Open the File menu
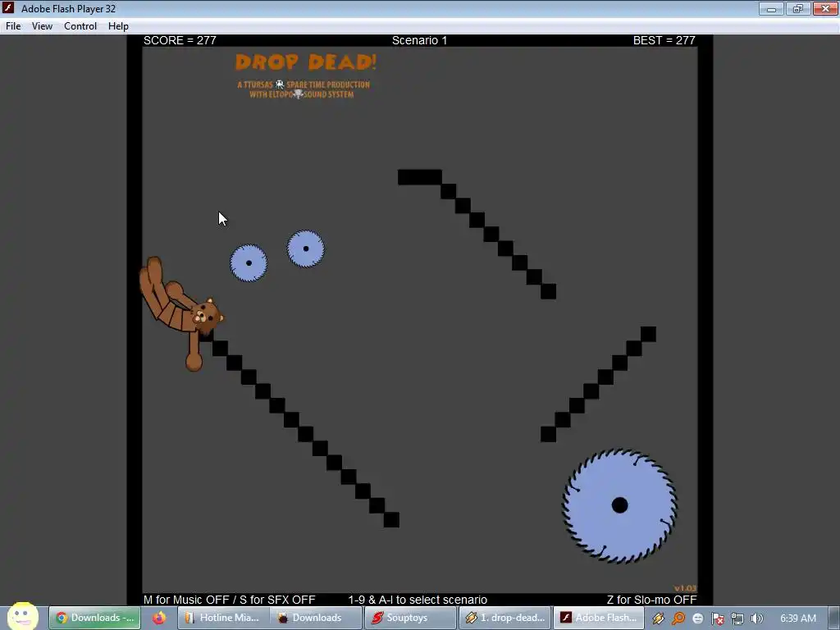Screen dimensions: 840x630 coord(13,26)
